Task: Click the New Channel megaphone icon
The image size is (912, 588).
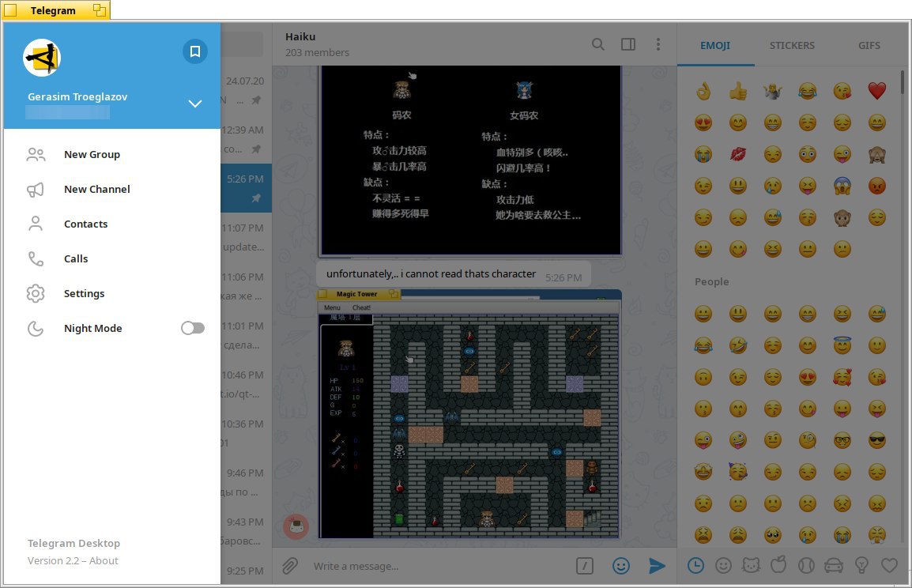Action: tap(36, 189)
